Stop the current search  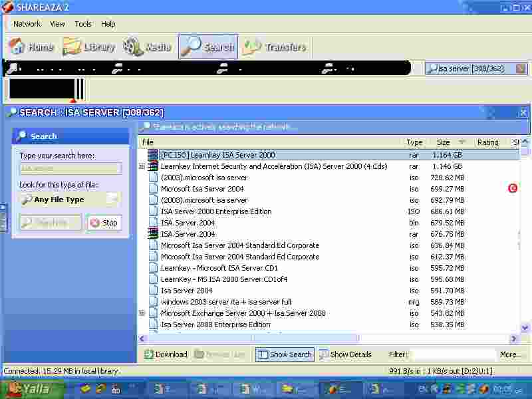pos(104,223)
